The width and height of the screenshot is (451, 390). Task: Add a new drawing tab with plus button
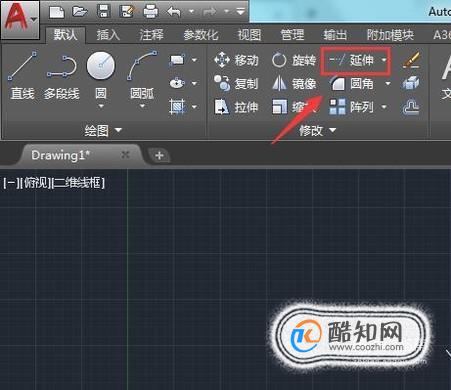[x=159, y=155]
